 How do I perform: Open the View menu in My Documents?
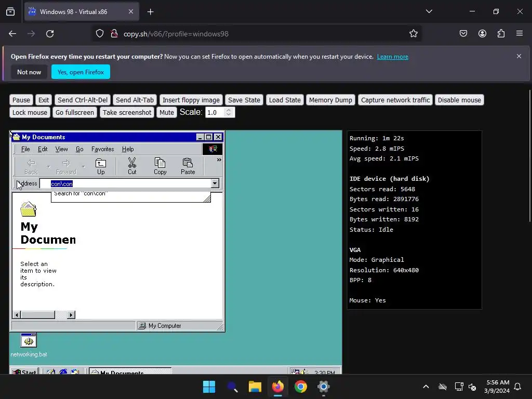click(x=61, y=149)
